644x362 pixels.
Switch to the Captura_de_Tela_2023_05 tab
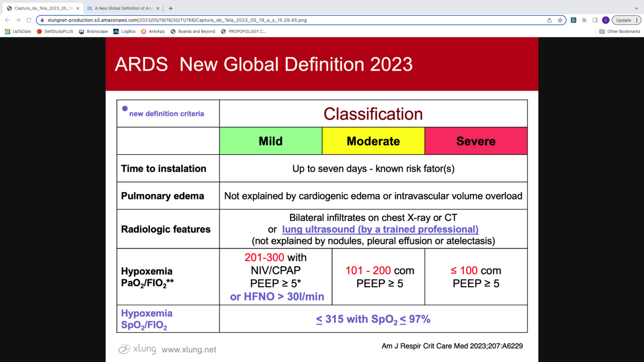[42, 8]
